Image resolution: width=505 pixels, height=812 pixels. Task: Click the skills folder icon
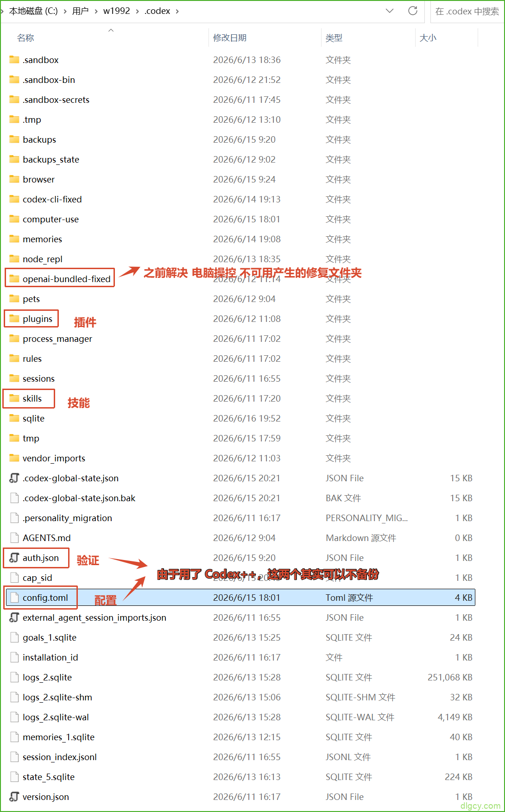click(x=14, y=398)
